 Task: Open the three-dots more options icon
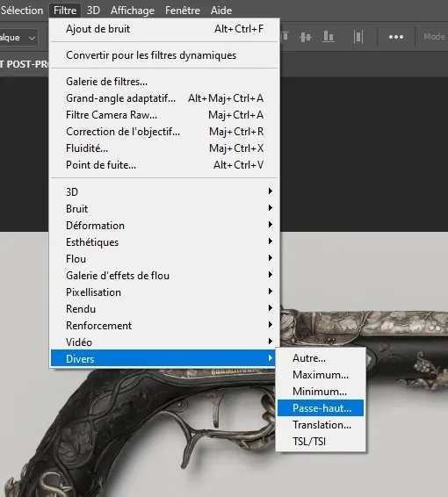396,37
